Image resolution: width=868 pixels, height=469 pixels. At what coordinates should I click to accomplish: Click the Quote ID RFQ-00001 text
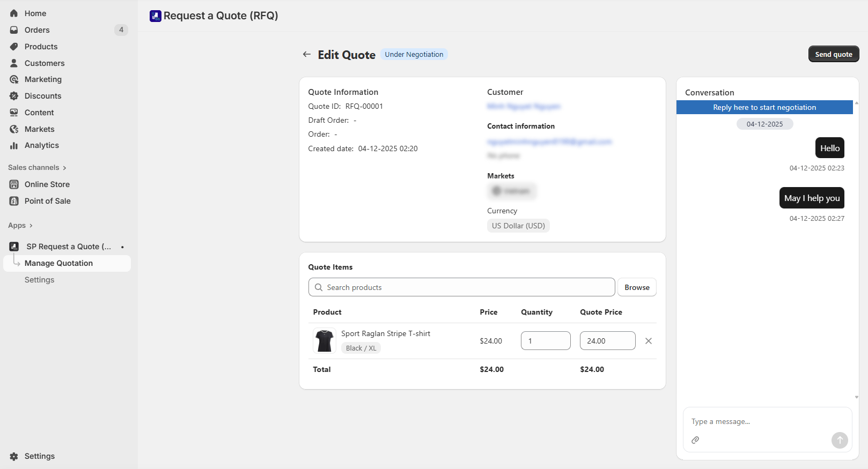click(345, 106)
